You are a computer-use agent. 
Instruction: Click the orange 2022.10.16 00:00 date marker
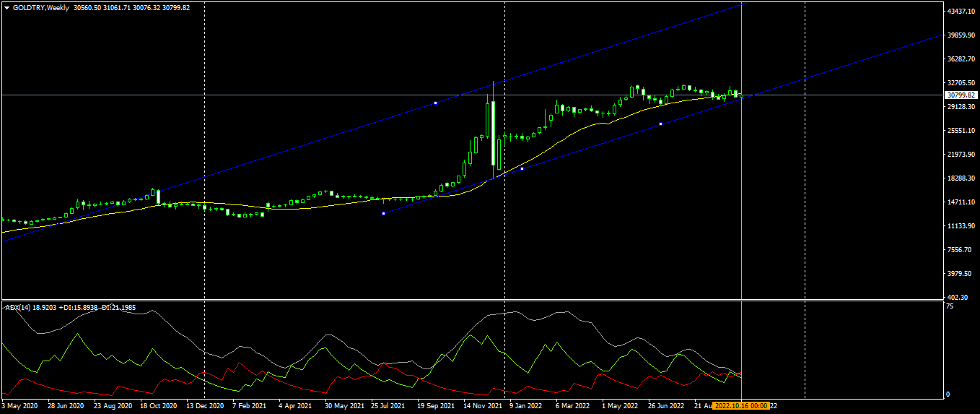[740, 406]
